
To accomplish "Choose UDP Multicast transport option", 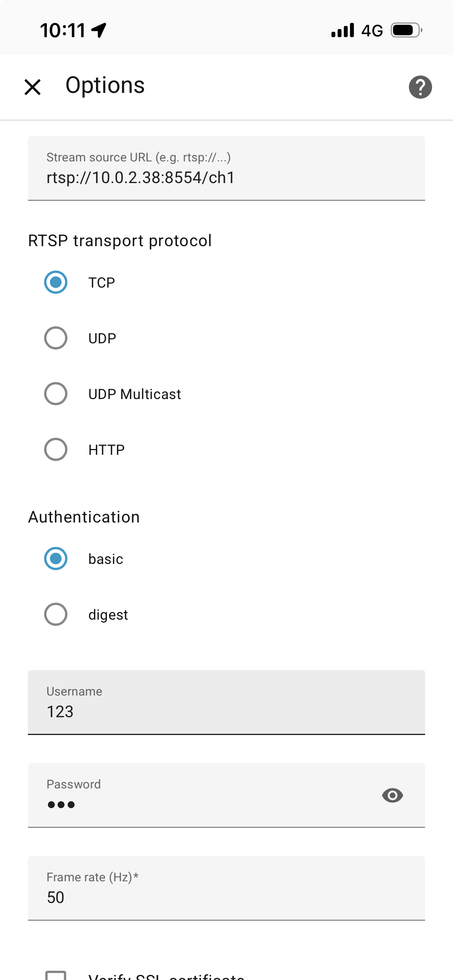I will (x=56, y=394).
